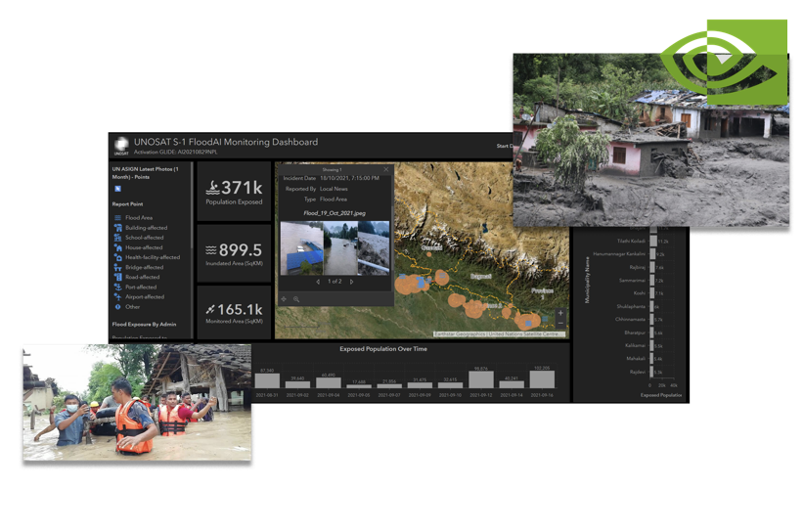The image size is (804, 532).
Task: Click the Tilathi Koiladi municipality bar
Action: 652,241
